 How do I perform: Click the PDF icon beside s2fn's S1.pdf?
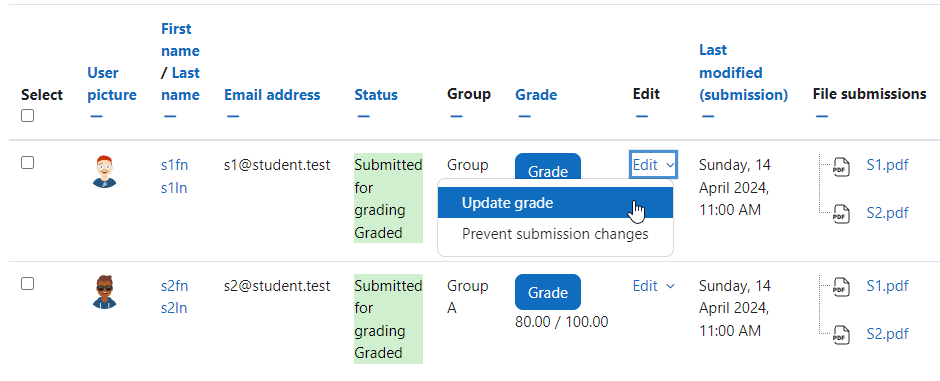pyautogui.click(x=841, y=287)
